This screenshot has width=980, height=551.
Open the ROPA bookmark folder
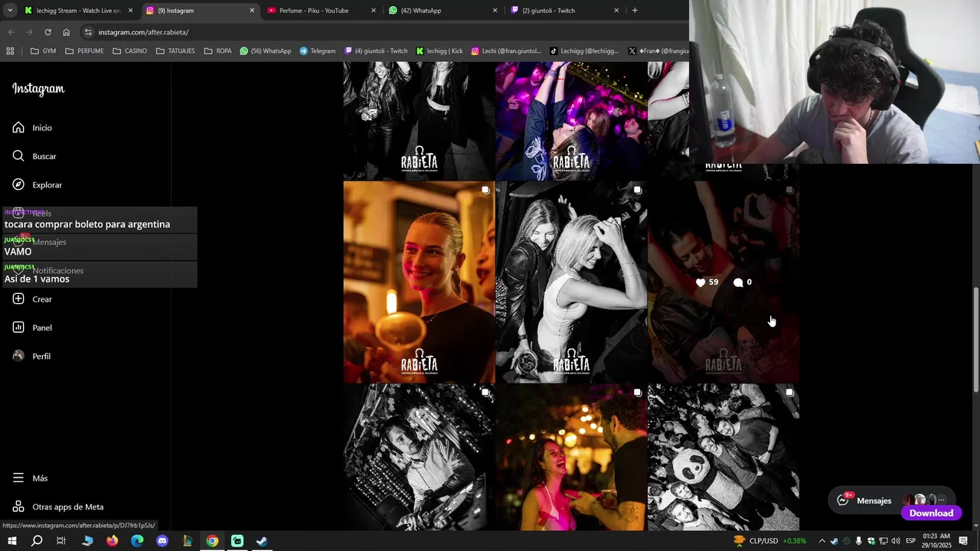(218, 51)
